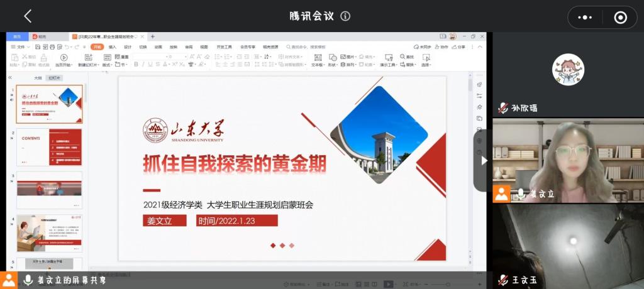Click the slide title 抓住自我探索的黄金期
This screenshot has width=644, height=289.
[235, 164]
